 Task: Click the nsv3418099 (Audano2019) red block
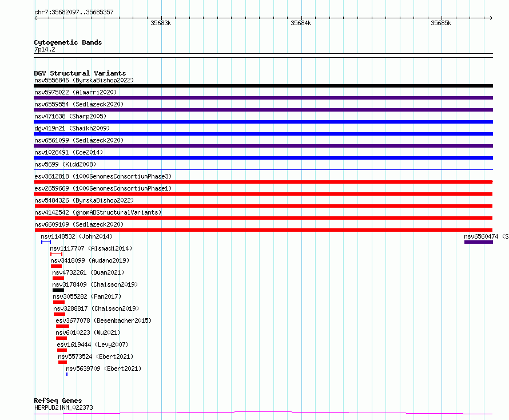point(57,266)
